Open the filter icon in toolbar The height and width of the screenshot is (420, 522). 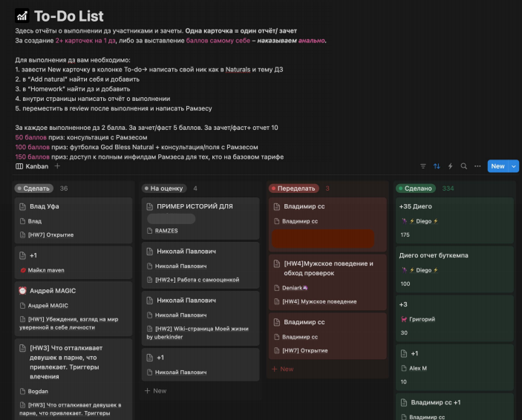tap(423, 166)
